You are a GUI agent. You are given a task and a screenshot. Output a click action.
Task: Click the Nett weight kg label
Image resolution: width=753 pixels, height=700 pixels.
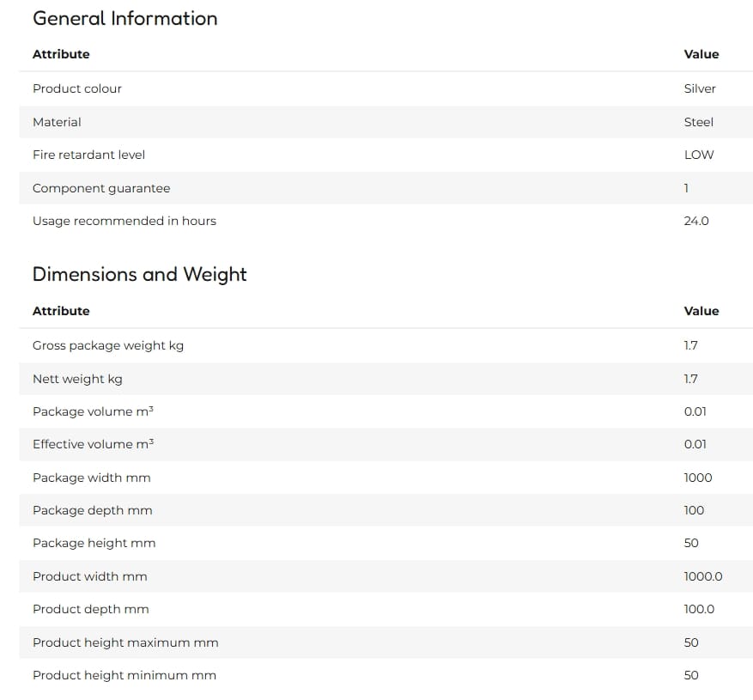[77, 379]
